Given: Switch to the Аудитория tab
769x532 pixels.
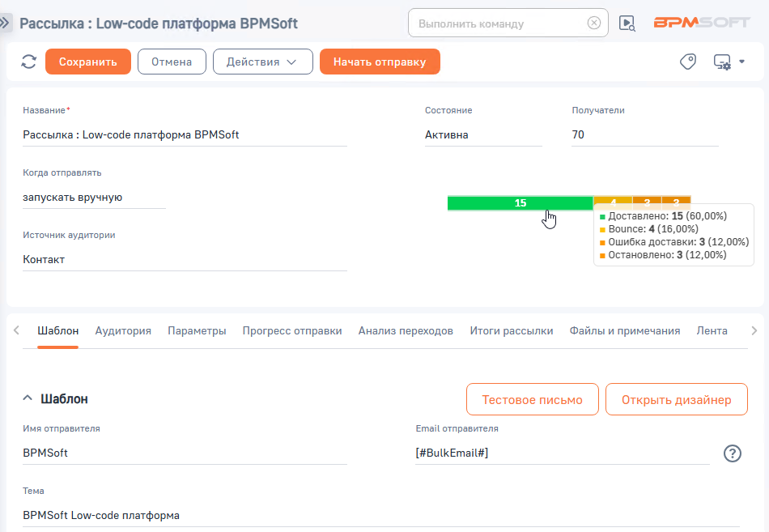Looking at the screenshot, I should tap(123, 331).
